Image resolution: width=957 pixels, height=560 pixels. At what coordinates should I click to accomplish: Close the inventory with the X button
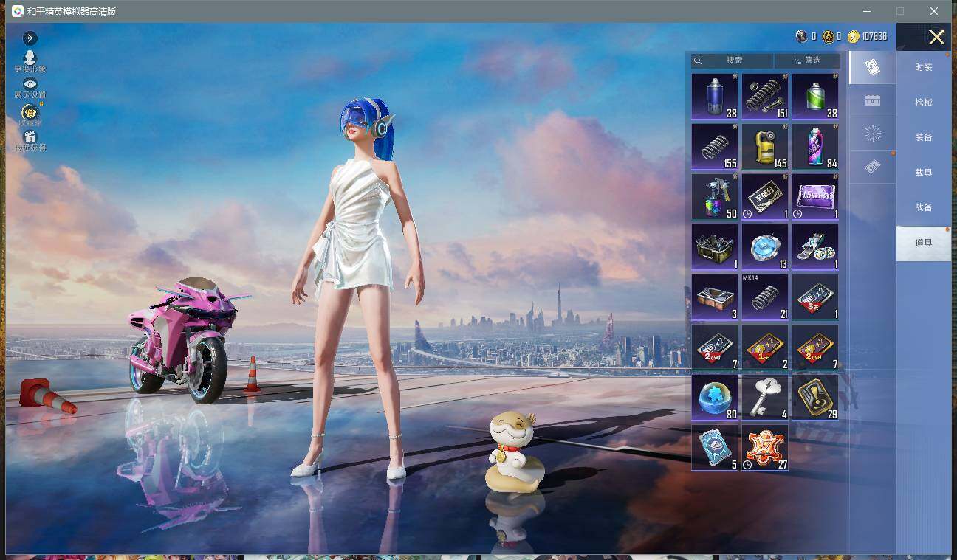tap(936, 38)
